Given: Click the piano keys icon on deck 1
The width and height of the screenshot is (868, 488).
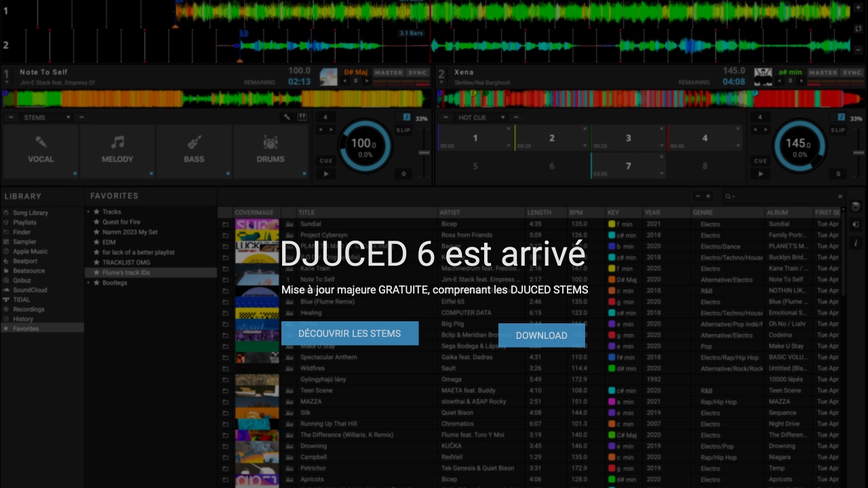Looking at the screenshot, I should [x=302, y=117].
